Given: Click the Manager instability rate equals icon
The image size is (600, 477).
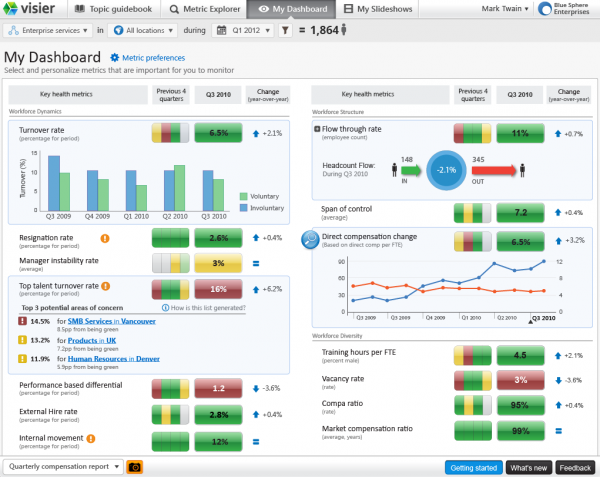Looking at the screenshot, I should click(256, 264).
